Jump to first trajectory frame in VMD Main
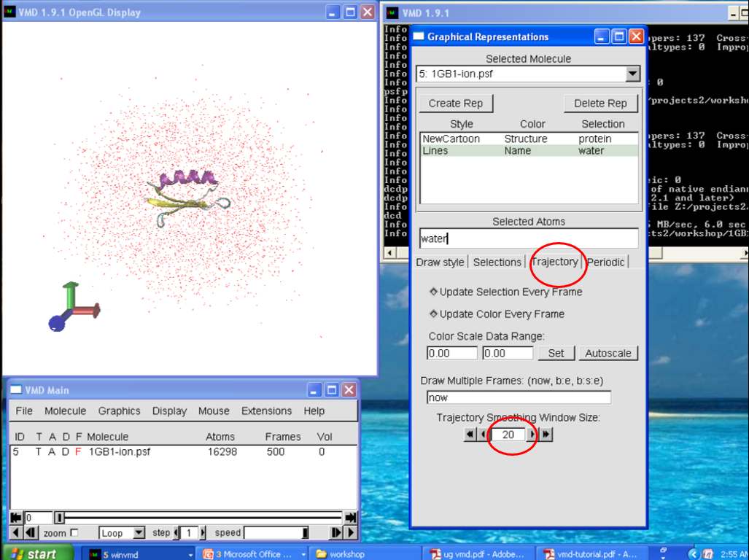 [x=16, y=518]
